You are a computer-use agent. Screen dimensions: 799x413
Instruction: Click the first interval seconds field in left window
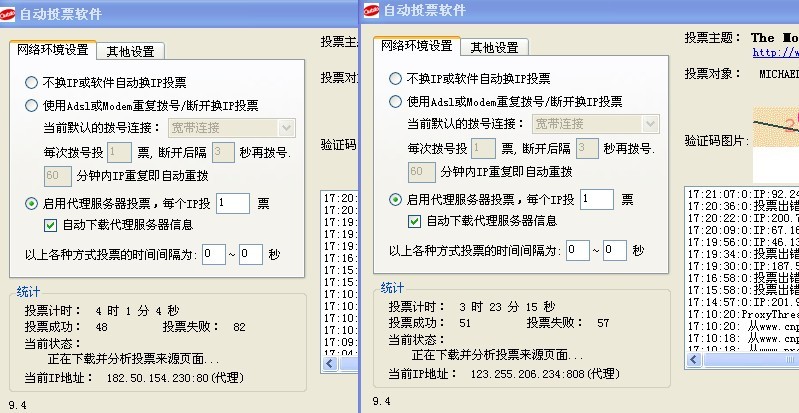pyautogui.click(x=213, y=255)
